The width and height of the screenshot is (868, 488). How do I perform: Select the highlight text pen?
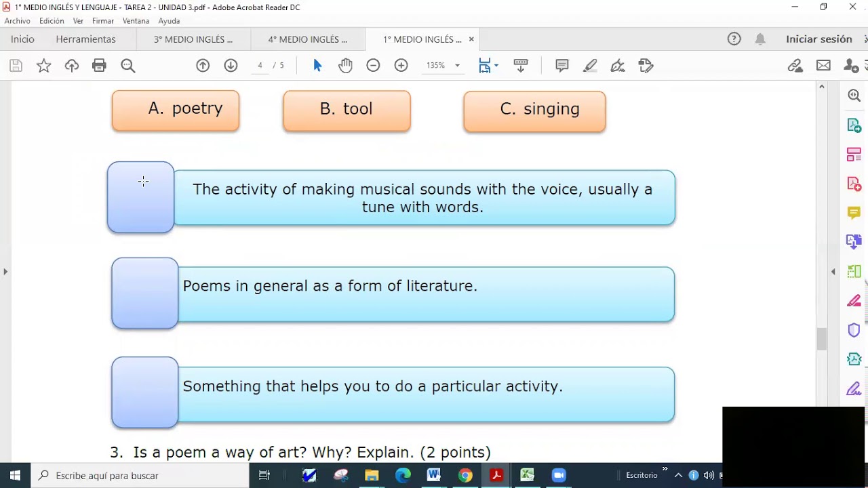click(590, 66)
